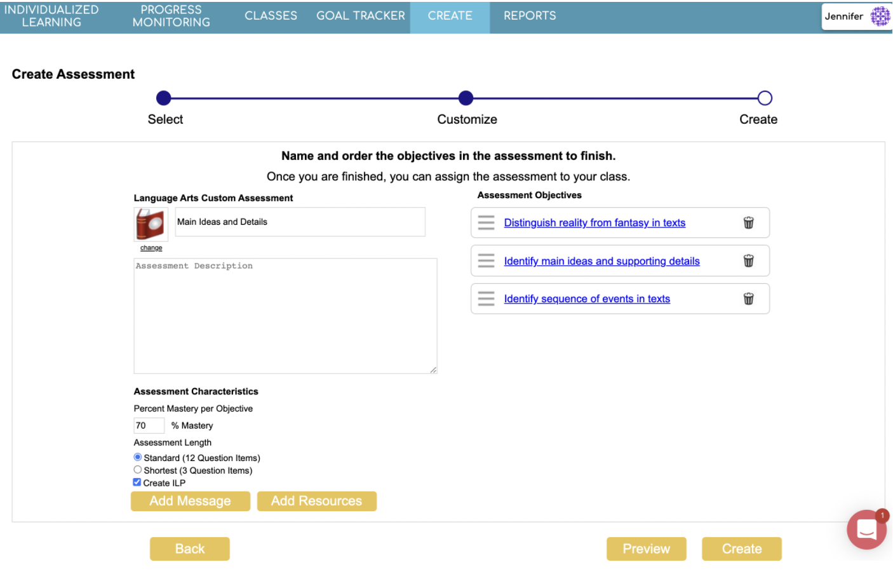Click the drag handle of the first objective
893x588 pixels.
tap(486, 223)
